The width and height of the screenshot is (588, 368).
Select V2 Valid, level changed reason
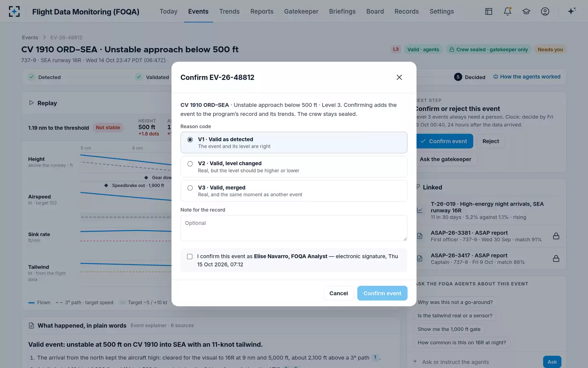[x=294, y=166]
